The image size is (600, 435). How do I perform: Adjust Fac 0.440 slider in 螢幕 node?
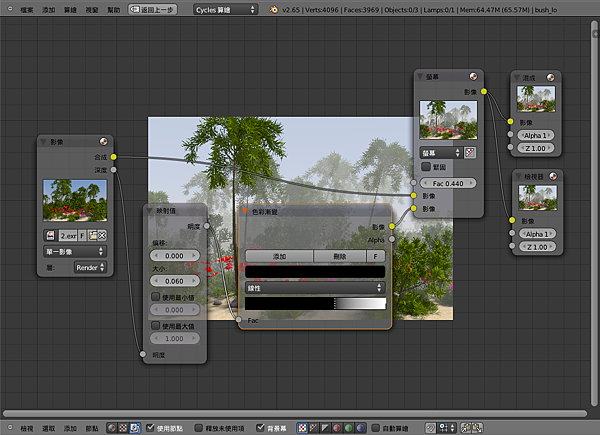point(448,183)
